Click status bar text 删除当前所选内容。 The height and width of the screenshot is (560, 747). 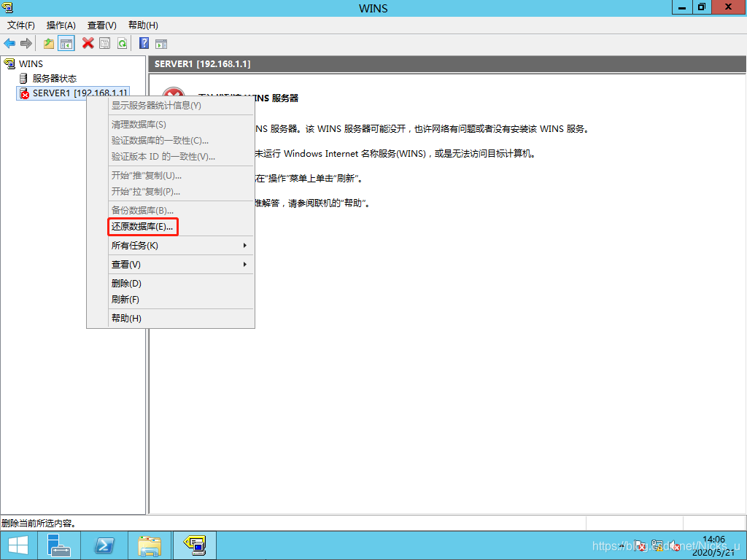[39, 524]
